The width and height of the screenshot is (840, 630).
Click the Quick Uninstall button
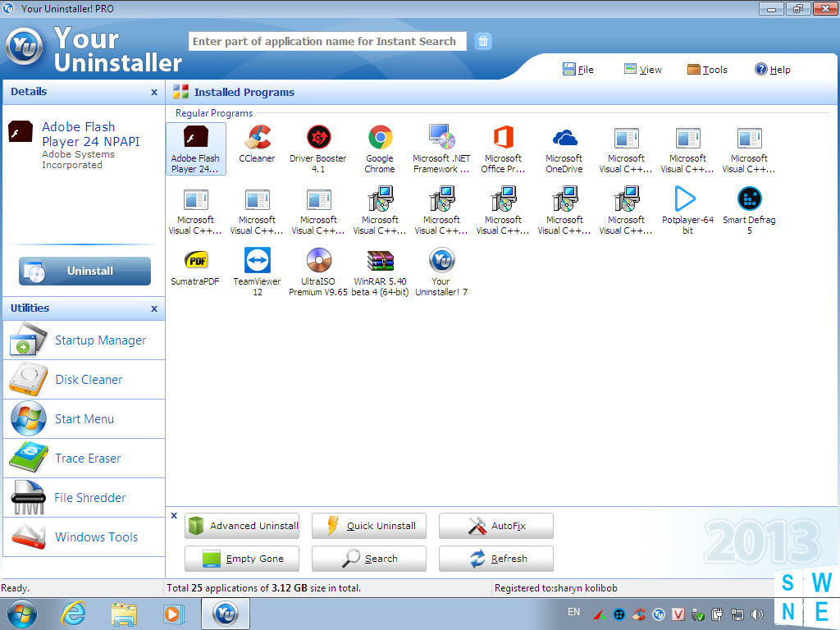coord(369,526)
